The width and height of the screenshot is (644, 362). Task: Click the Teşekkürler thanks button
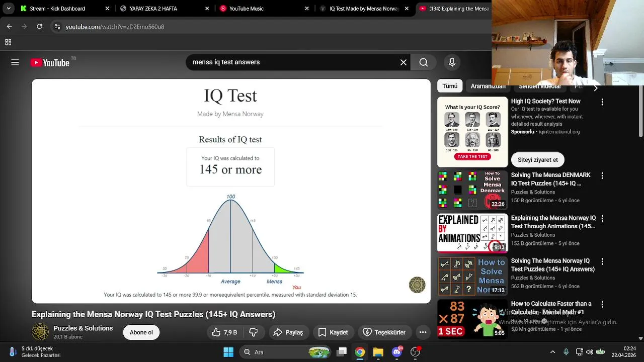click(384, 332)
